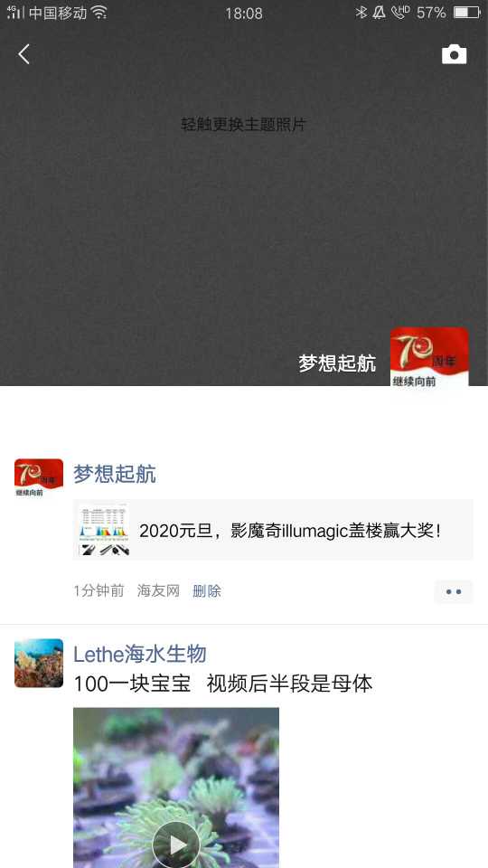Tap the muted bell status icon

379,12
